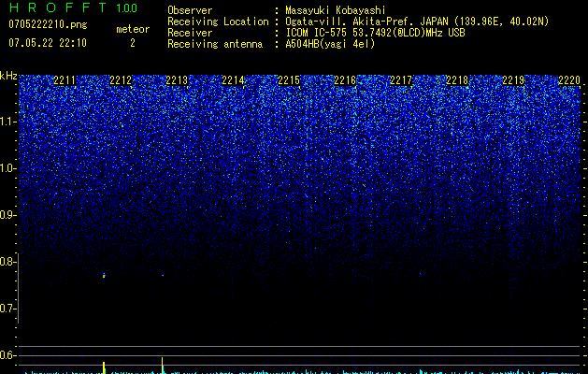Click the 2213 time marker

click(177, 80)
